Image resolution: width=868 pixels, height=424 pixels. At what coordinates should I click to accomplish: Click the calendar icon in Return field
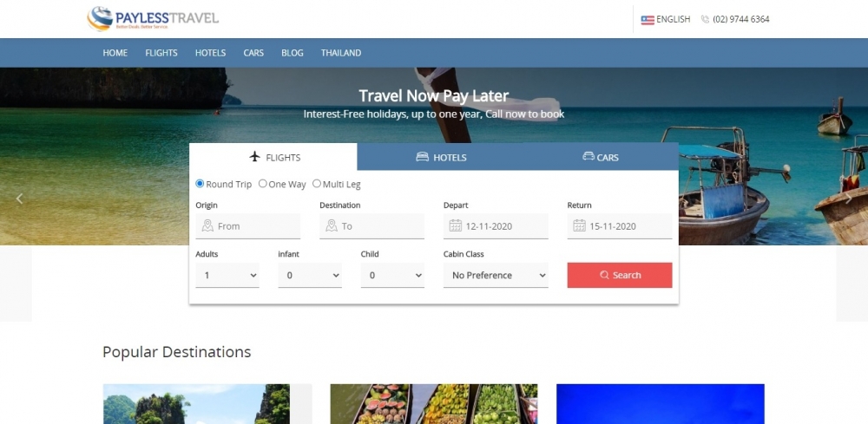coord(579,225)
